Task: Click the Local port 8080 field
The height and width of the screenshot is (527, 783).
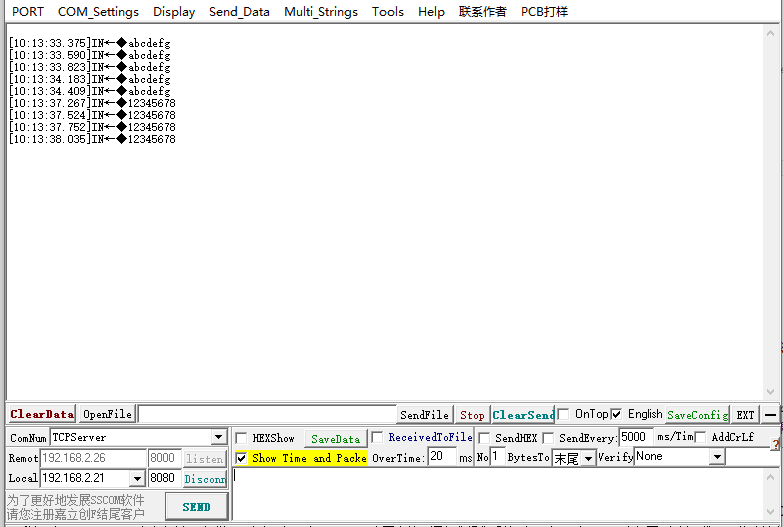Action: (164, 479)
